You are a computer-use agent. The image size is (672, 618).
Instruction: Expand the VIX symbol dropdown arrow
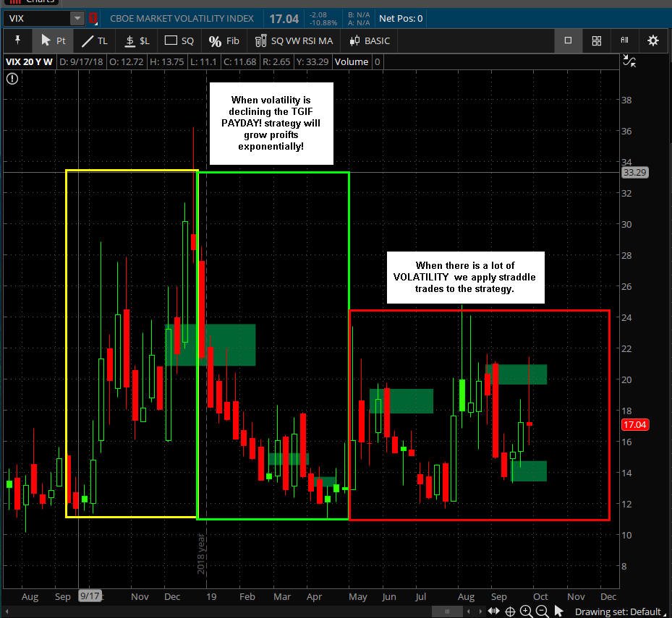[77, 18]
